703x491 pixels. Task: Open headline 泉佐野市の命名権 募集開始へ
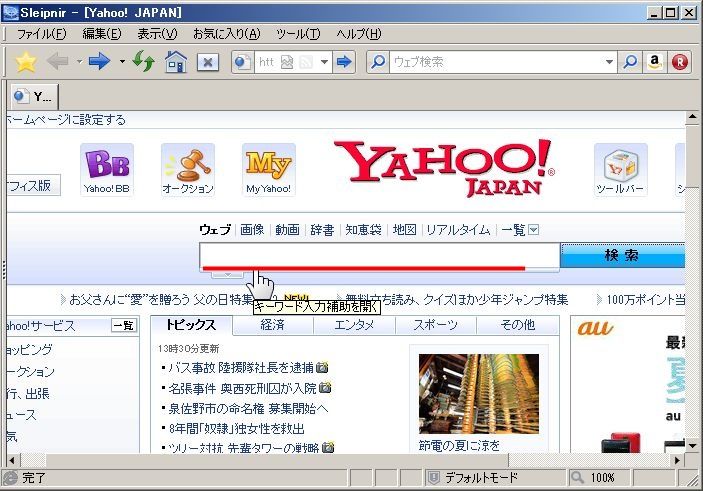(x=248, y=408)
